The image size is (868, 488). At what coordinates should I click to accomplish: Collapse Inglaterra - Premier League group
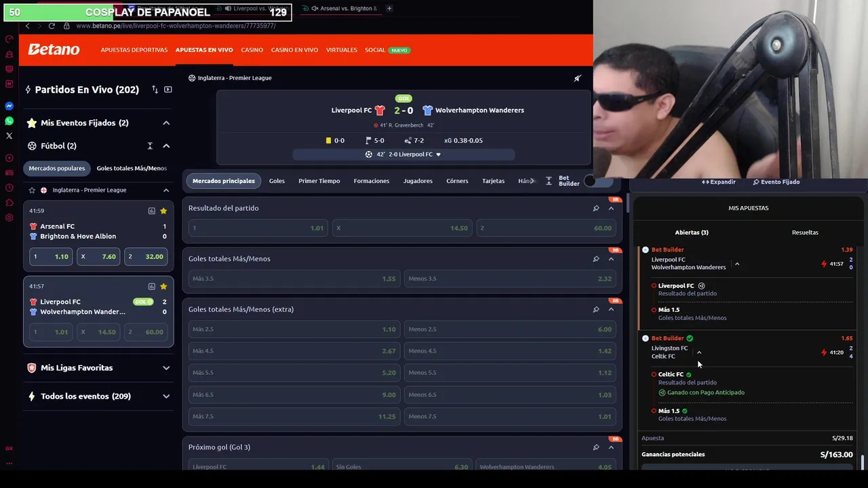pos(166,190)
